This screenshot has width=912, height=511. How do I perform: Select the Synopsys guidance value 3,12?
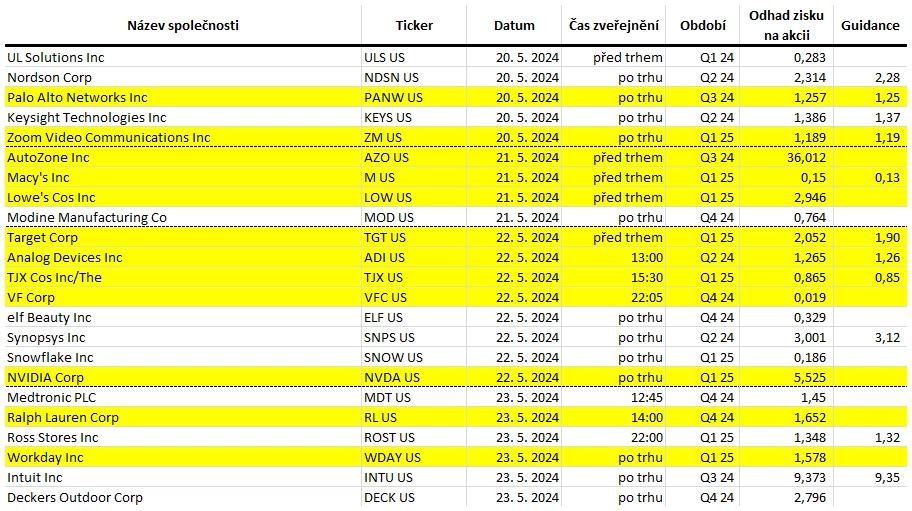[887, 338]
